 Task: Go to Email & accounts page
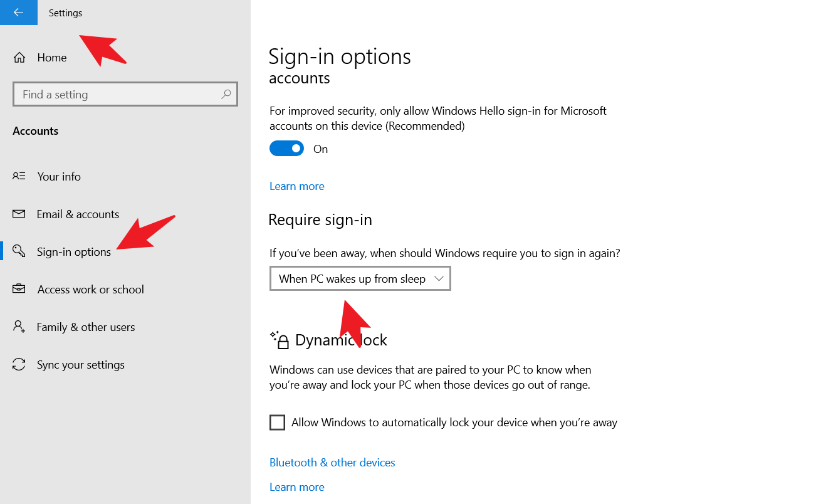tap(78, 214)
